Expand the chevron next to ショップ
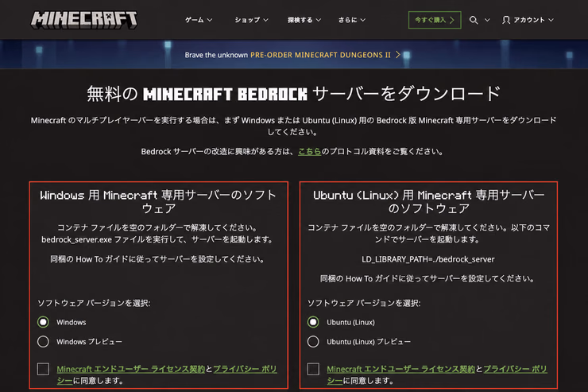 click(265, 20)
